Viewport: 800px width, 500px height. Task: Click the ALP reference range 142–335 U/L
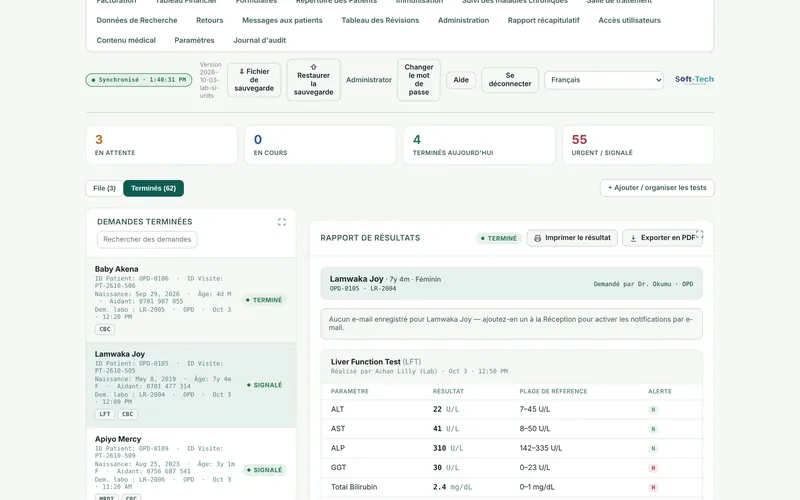pyautogui.click(x=541, y=448)
